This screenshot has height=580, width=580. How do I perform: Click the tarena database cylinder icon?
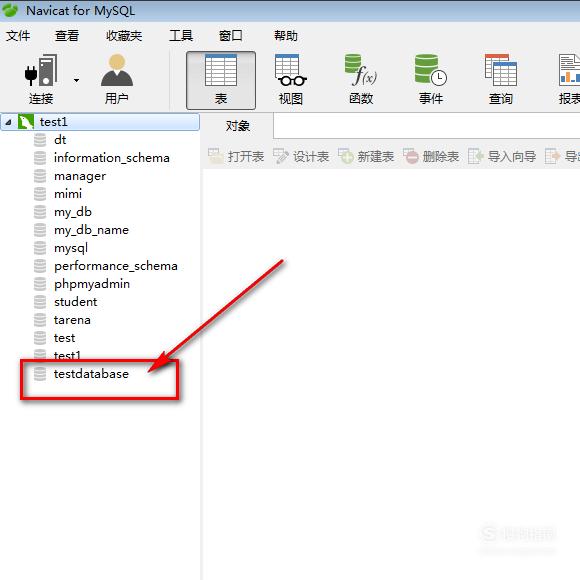[40, 320]
